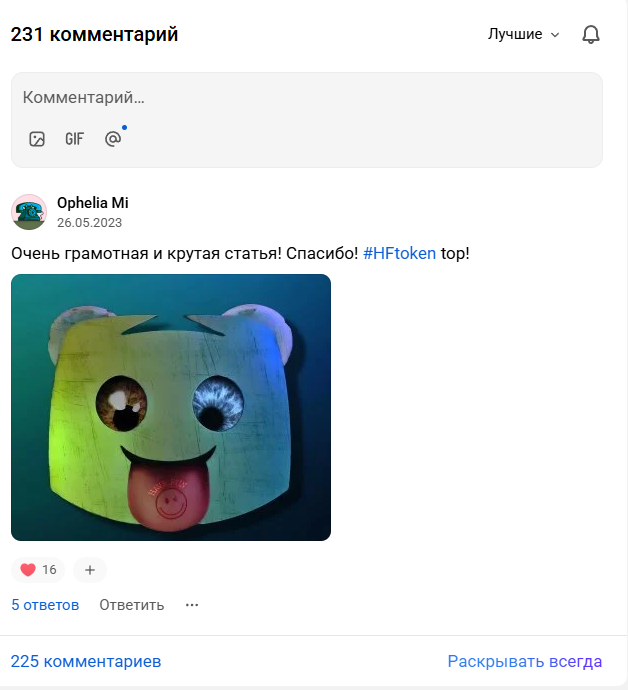This screenshot has height=690, width=628.
Task: Select Раскрывать всегда option
Action: (525, 661)
